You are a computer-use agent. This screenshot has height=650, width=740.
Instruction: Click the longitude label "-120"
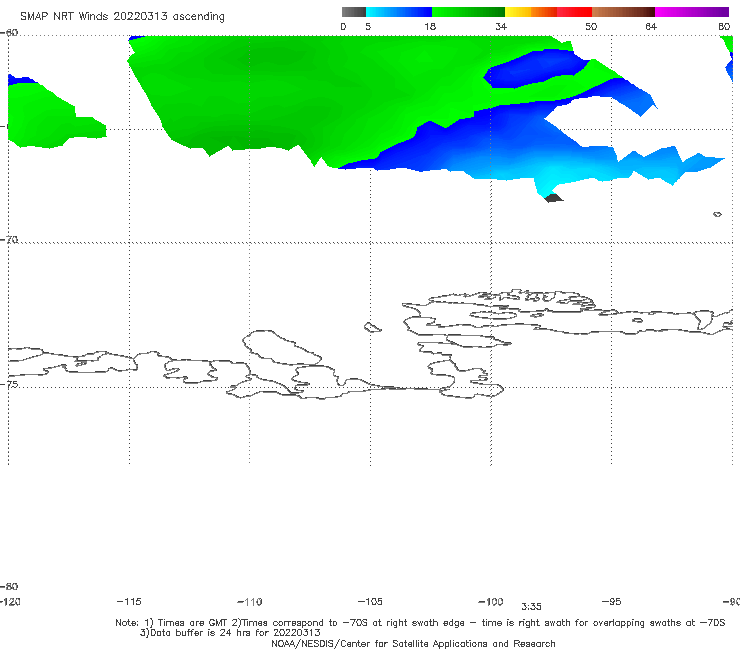pyautogui.click(x=10, y=602)
